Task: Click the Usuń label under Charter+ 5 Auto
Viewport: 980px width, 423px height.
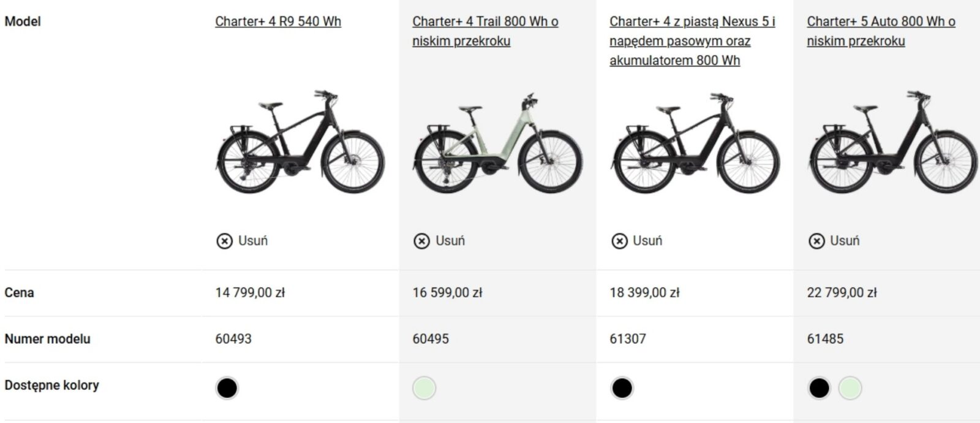Action: 845,241
